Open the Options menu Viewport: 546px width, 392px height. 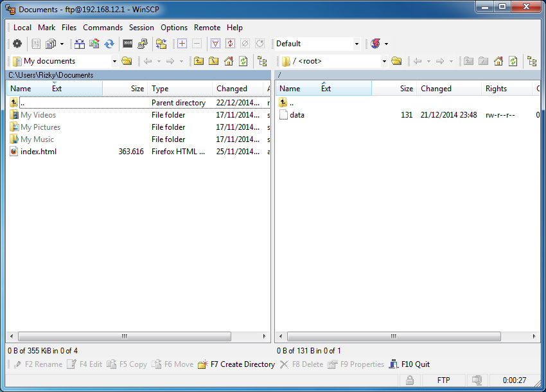174,28
